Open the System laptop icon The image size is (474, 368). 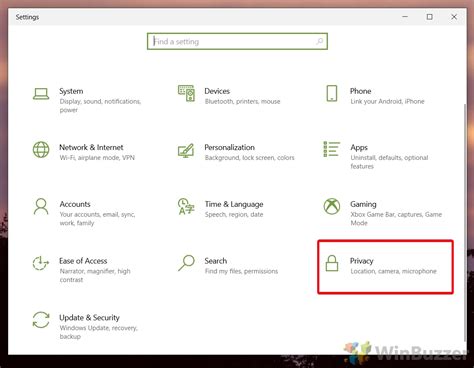pos(41,94)
